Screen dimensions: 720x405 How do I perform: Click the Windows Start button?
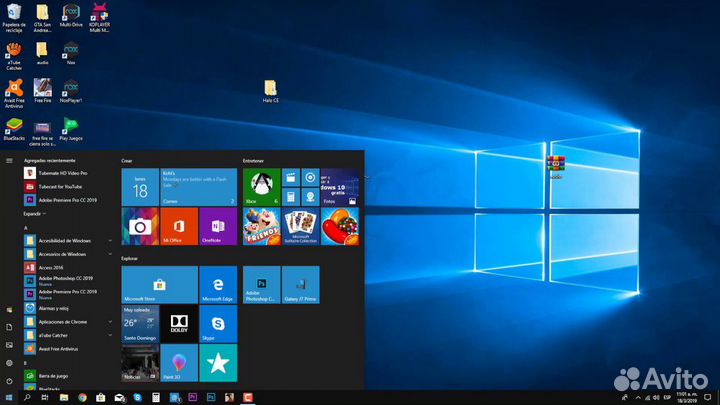(x=9, y=397)
